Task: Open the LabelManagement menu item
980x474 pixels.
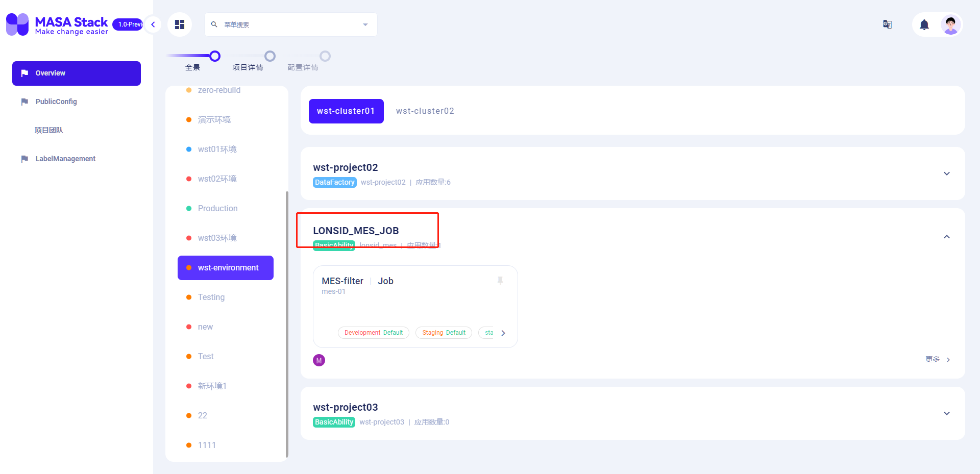Action: (x=77, y=159)
